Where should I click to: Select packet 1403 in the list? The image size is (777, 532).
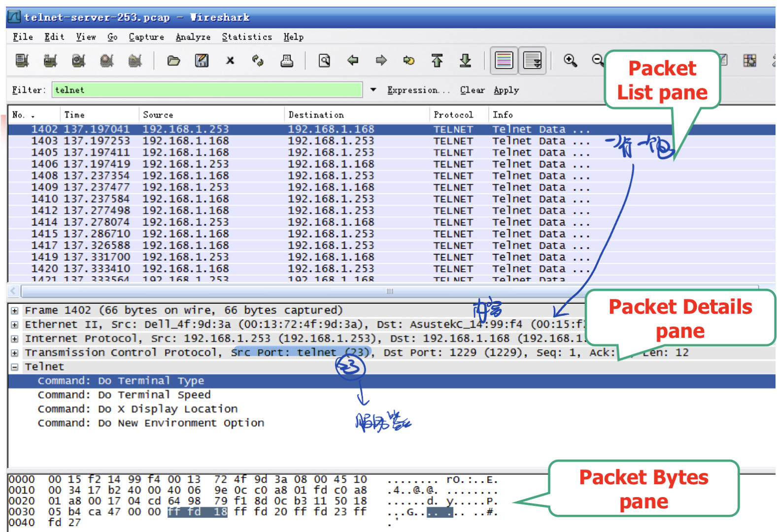click(x=391, y=141)
